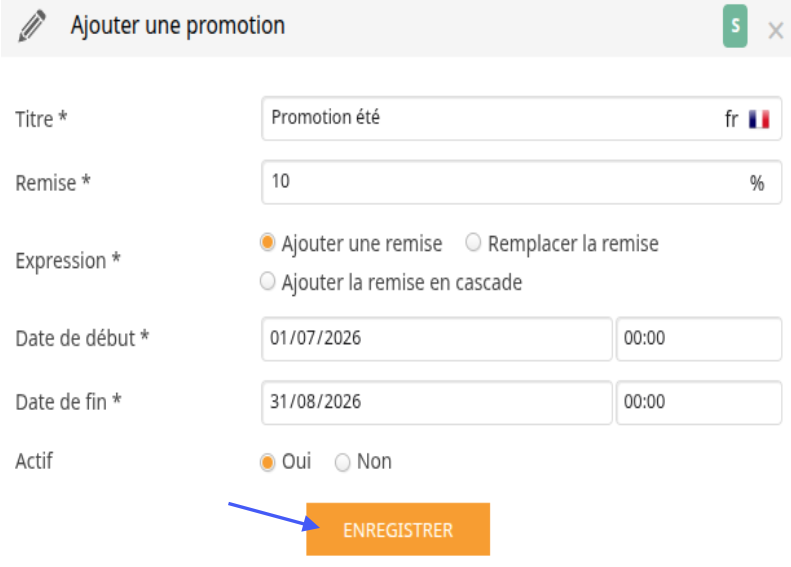Click the start date time field 00:00
Screen dimensions: 791x567
click(699, 338)
